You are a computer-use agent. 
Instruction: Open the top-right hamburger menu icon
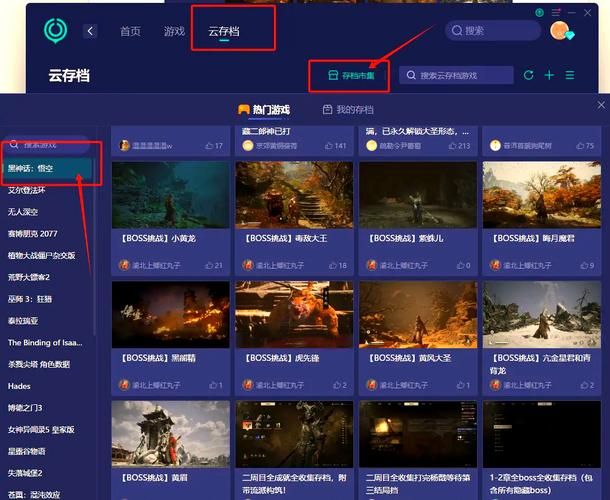(556, 13)
